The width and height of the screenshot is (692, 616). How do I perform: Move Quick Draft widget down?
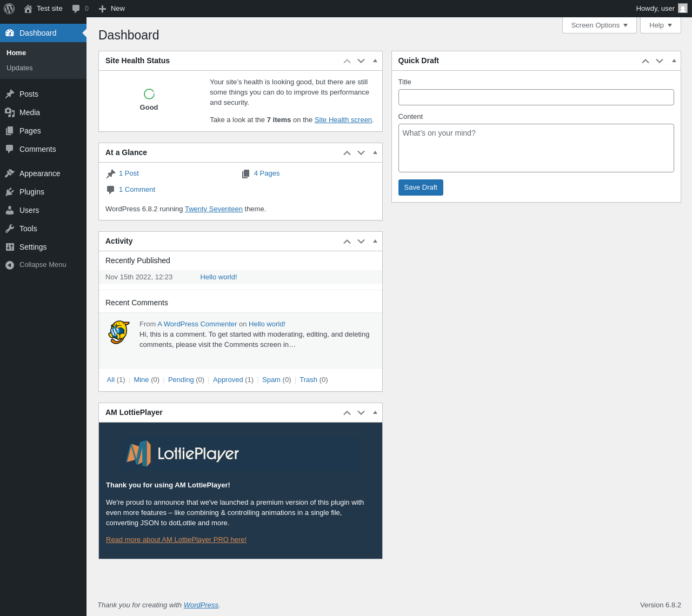(660, 61)
